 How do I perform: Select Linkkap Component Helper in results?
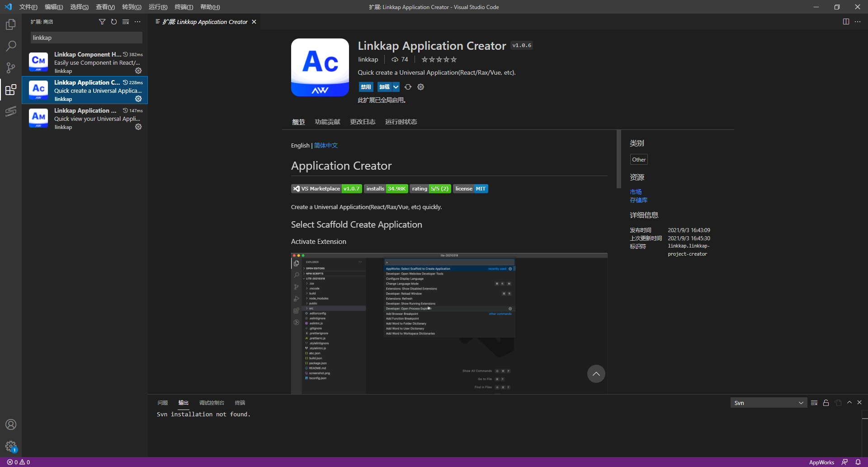tap(85, 62)
